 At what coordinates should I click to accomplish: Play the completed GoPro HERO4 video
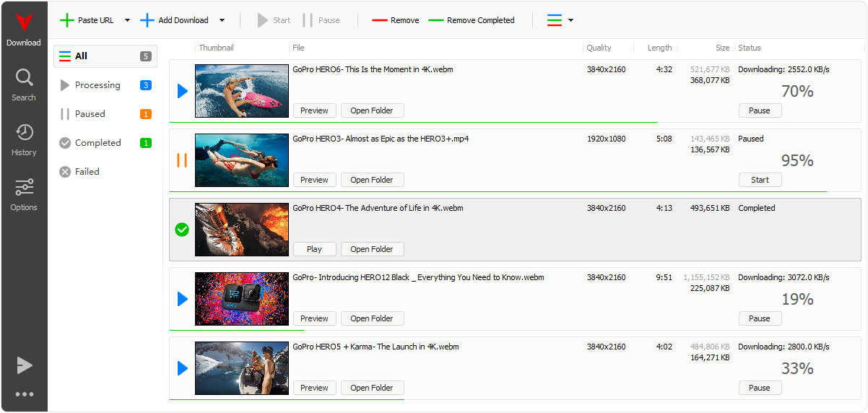pyautogui.click(x=314, y=249)
